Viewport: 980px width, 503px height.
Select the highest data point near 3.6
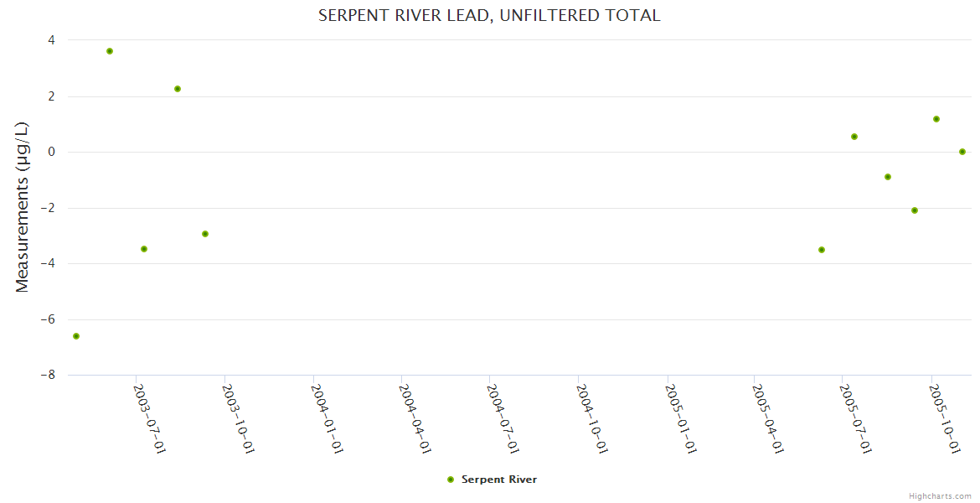pyautogui.click(x=110, y=51)
